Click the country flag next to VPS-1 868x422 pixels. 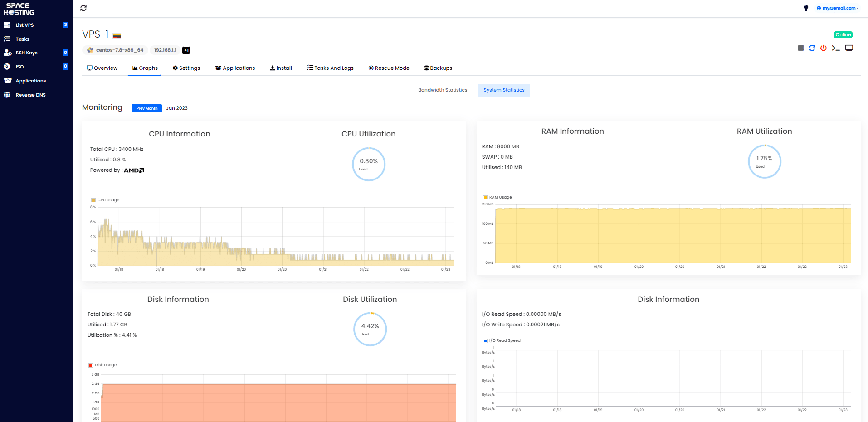click(x=117, y=35)
